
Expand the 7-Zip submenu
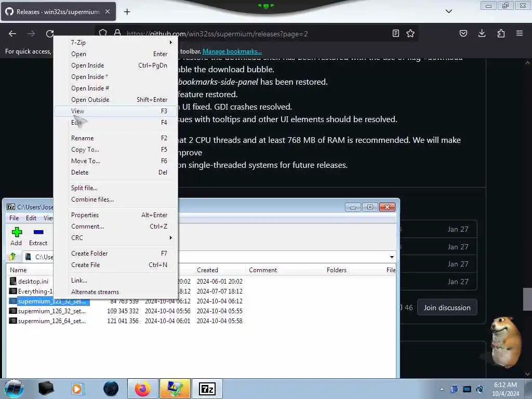point(116,43)
